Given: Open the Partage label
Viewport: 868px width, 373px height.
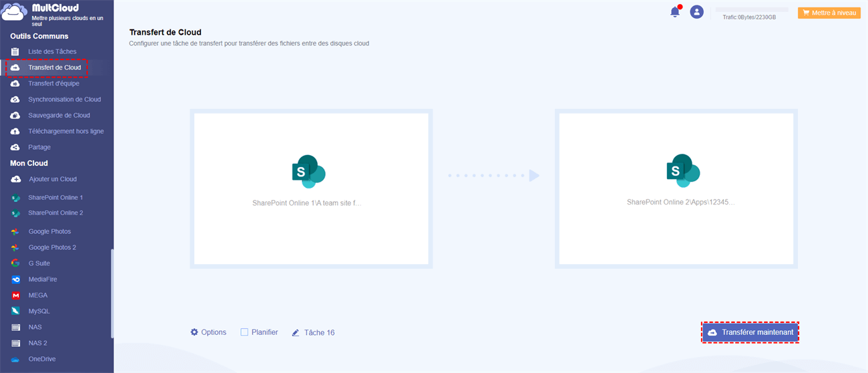Looking at the screenshot, I should coord(39,147).
